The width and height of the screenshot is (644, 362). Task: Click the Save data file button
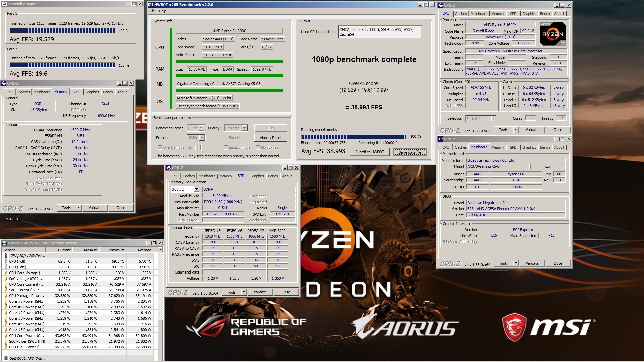coord(410,152)
